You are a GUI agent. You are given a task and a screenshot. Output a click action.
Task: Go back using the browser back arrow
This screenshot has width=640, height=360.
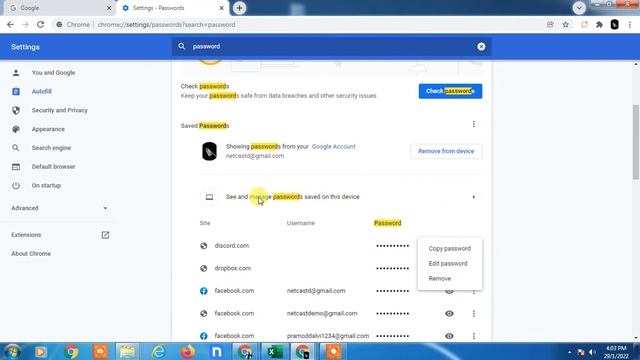pos(10,24)
